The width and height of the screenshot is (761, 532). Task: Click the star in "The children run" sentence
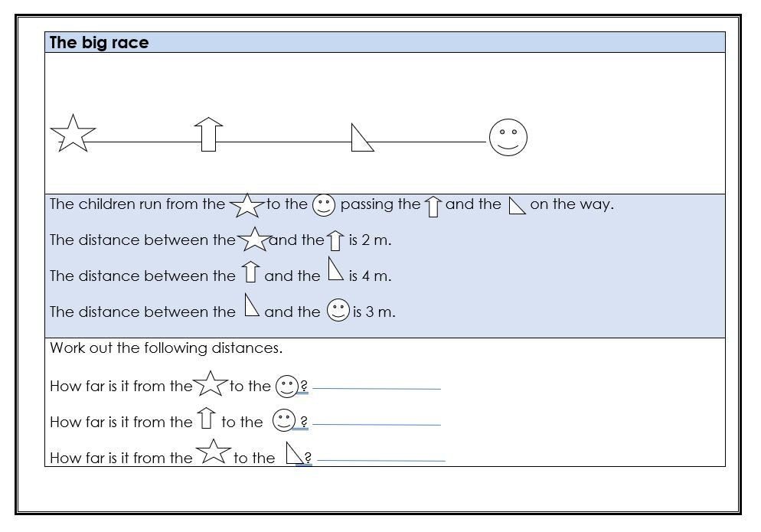(247, 205)
